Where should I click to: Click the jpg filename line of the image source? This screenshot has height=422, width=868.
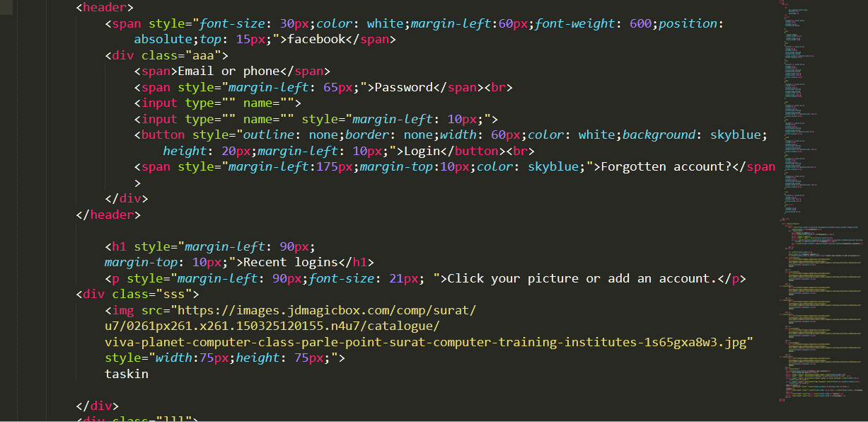pos(429,342)
